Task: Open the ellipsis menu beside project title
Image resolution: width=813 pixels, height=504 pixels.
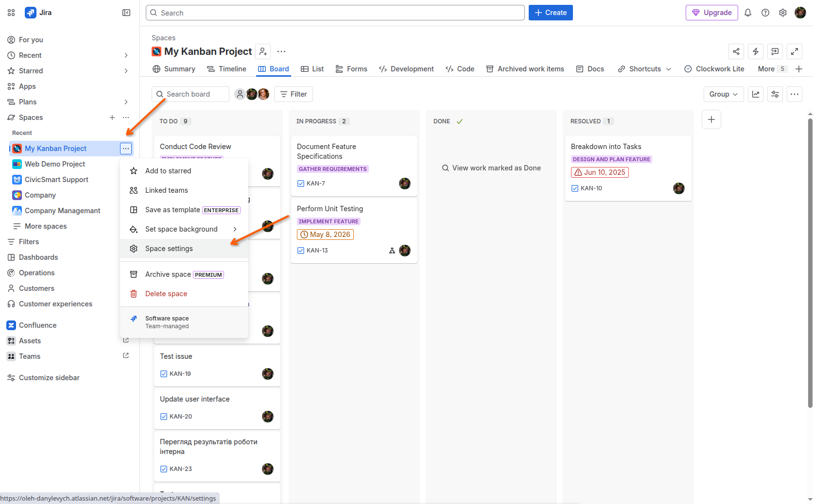Action: (281, 51)
